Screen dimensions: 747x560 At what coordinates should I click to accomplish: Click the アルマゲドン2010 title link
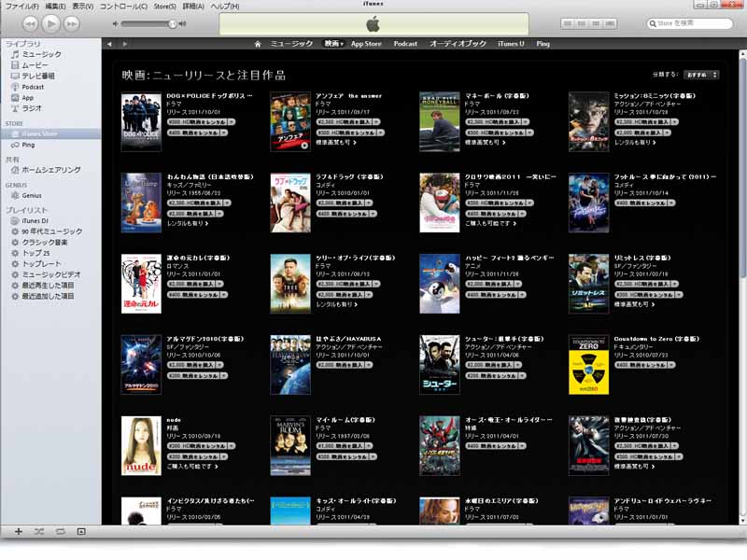204,339
